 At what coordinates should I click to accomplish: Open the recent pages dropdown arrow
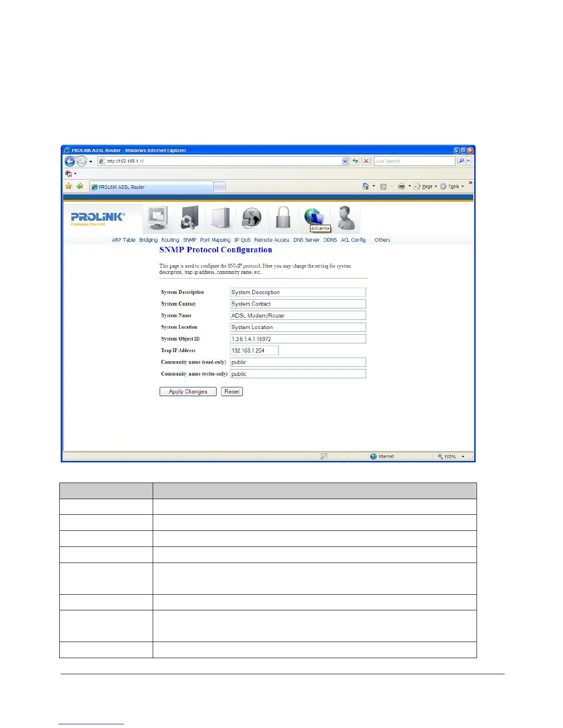click(x=91, y=161)
